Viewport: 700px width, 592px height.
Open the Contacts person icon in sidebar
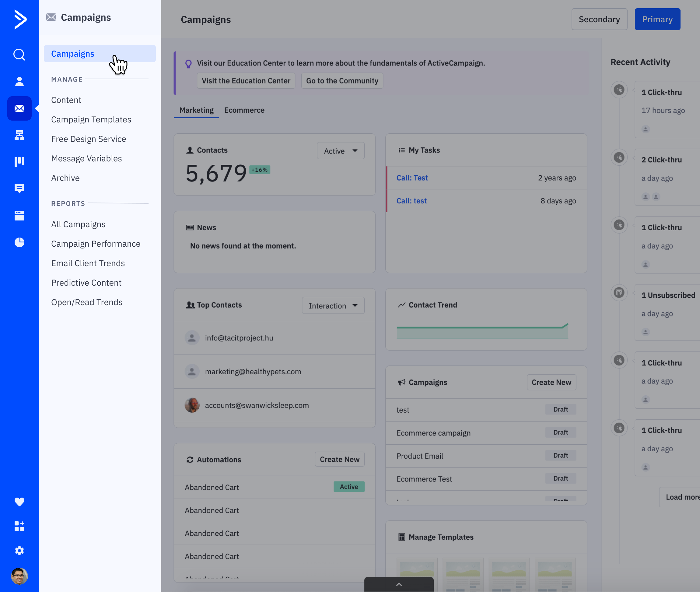click(19, 81)
